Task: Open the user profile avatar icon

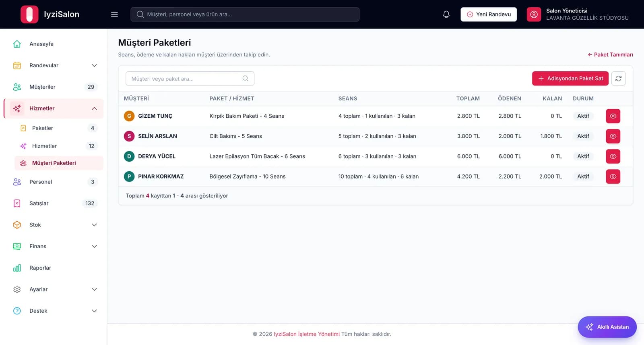Action: coord(534,15)
